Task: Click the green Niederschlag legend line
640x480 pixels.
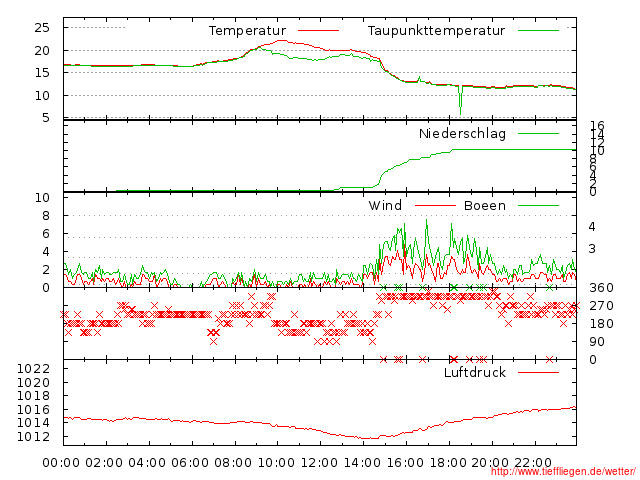Action: 538,133
